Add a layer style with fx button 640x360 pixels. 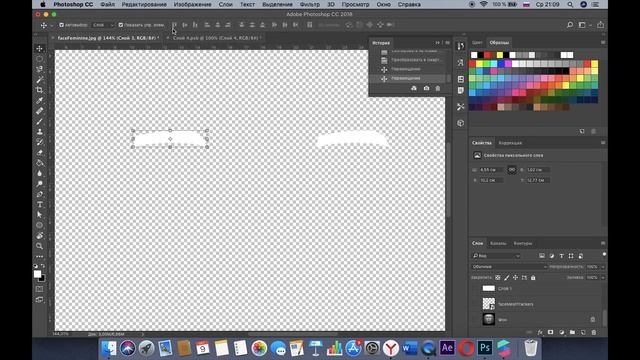click(540, 333)
